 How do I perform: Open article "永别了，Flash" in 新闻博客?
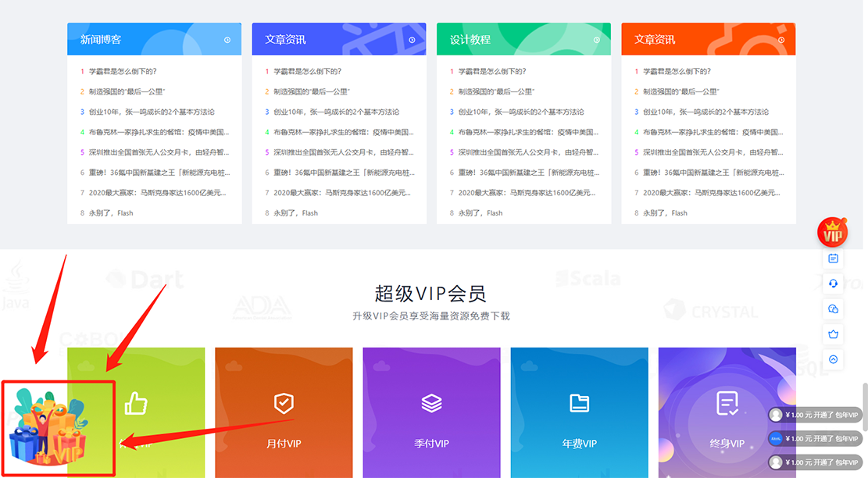[x=110, y=212]
